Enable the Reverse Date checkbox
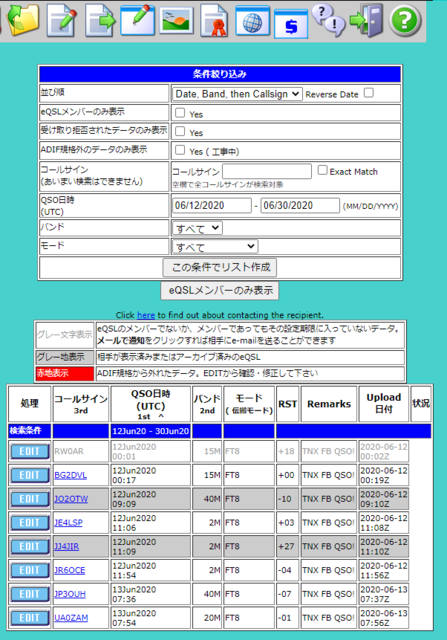 369,93
